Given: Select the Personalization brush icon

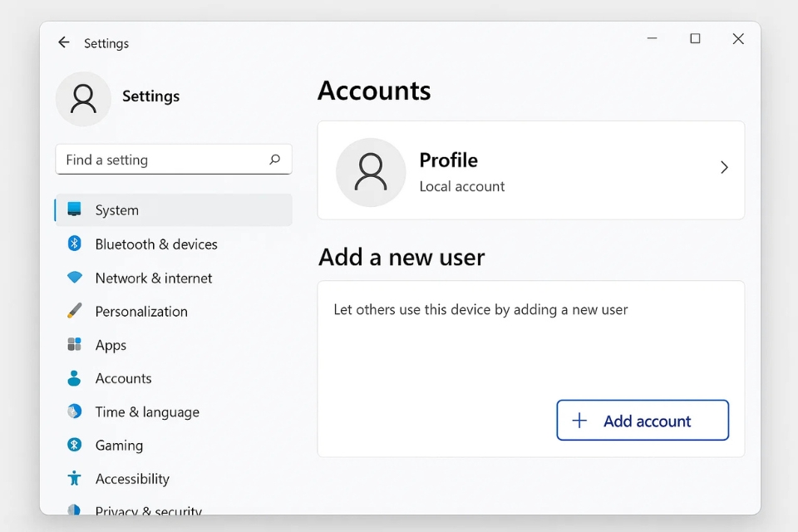Looking at the screenshot, I should [75, 311].
